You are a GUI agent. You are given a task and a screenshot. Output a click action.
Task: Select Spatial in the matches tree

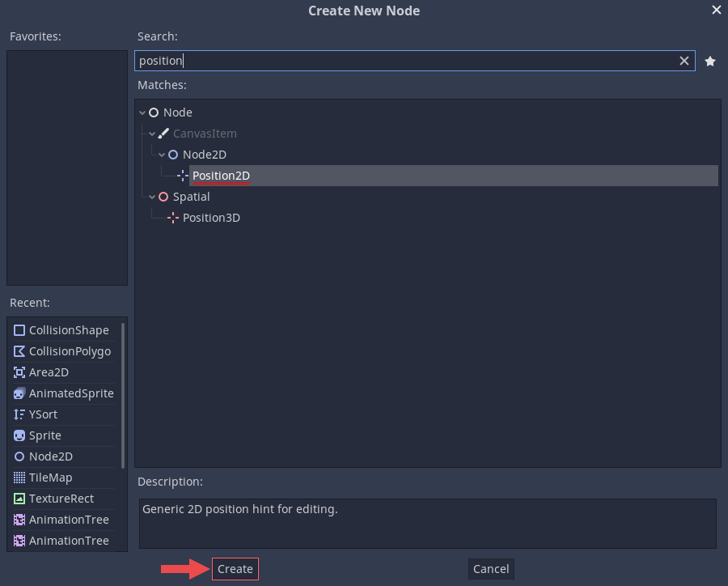(191, 197)
